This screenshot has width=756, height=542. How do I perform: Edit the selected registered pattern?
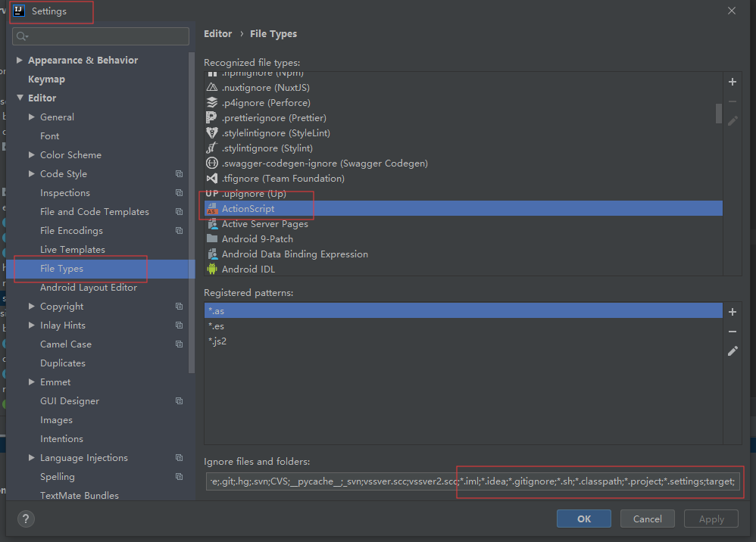(732, 350)
